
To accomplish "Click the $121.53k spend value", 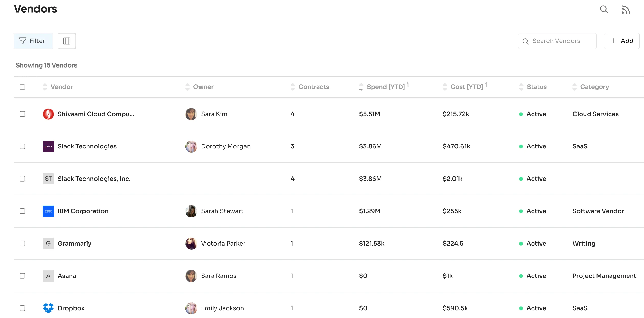I will tap(372, 244).
